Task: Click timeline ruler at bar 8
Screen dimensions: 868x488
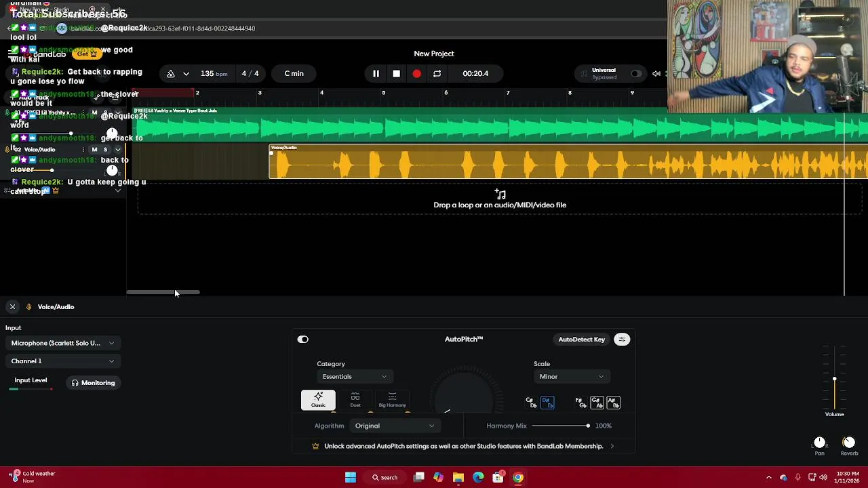Action: (570, 93)
